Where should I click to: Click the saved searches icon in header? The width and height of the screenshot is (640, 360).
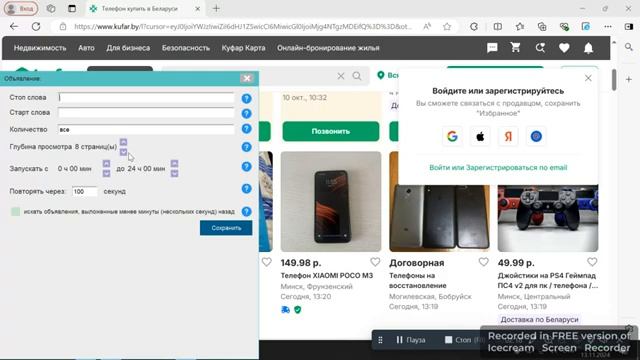(540, 48)
